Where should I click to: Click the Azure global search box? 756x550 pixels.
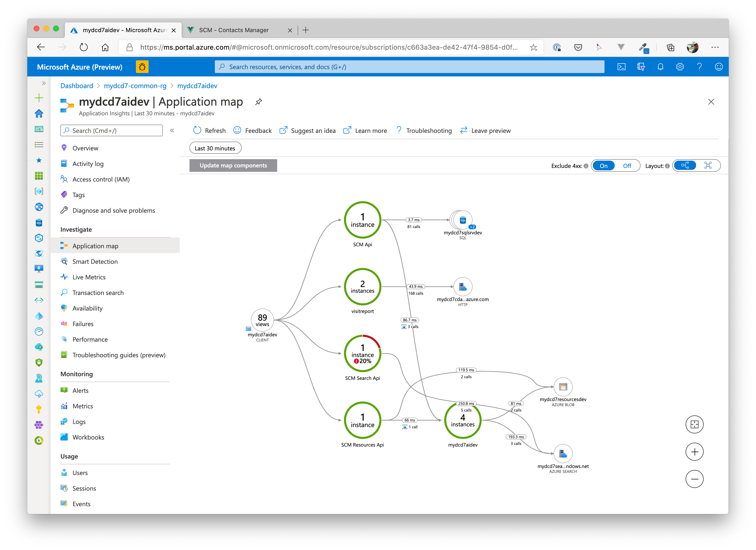409,67
